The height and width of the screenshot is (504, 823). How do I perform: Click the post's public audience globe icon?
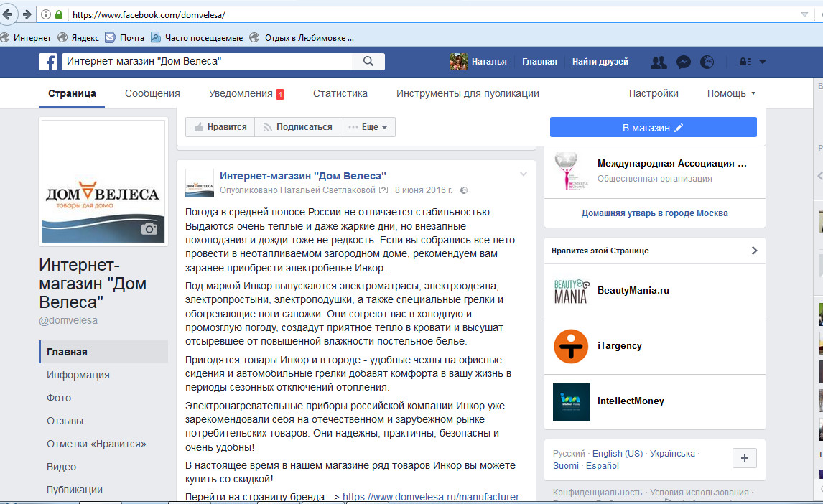pos(463,190)
